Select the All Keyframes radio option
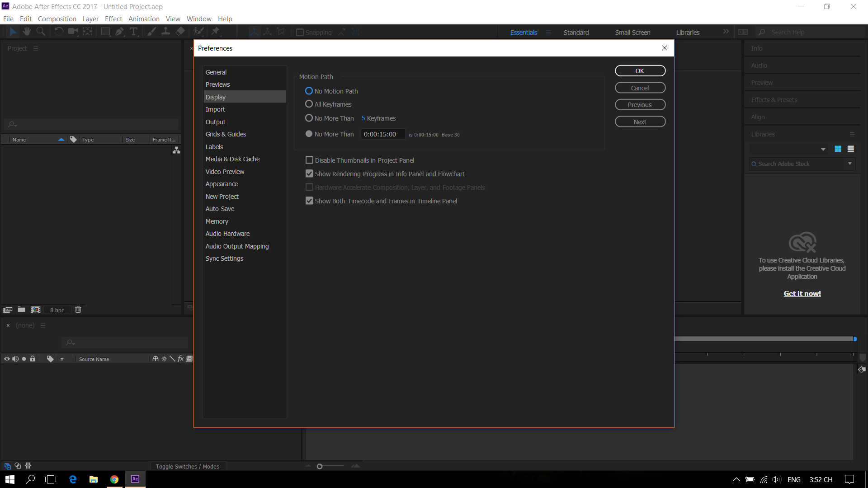This screenshot has height=488, width=868. click(309, 104)
